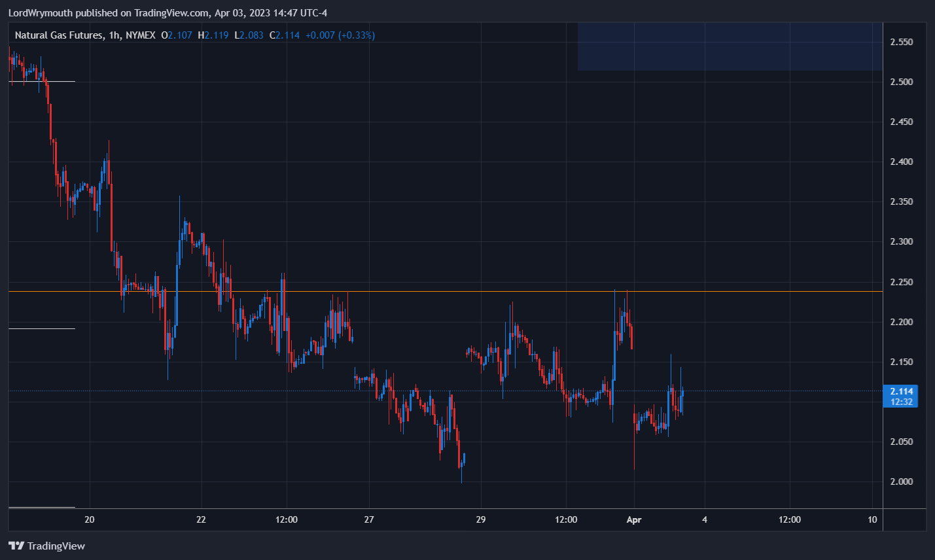Viewport: 935px width, 560px height.
Task: Click the 2.450 price axis label
Action: pyautogui.click(x=902, y=122)
